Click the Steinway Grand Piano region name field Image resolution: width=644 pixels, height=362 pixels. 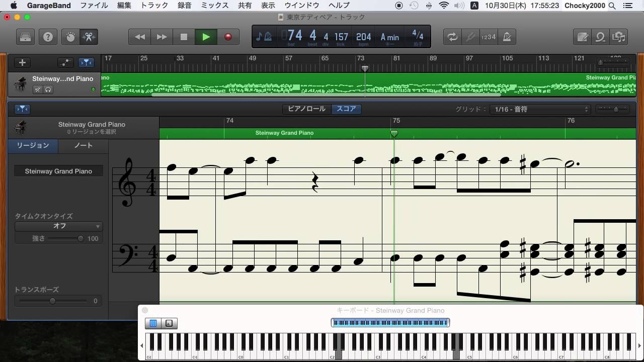(x=58, y=171)
